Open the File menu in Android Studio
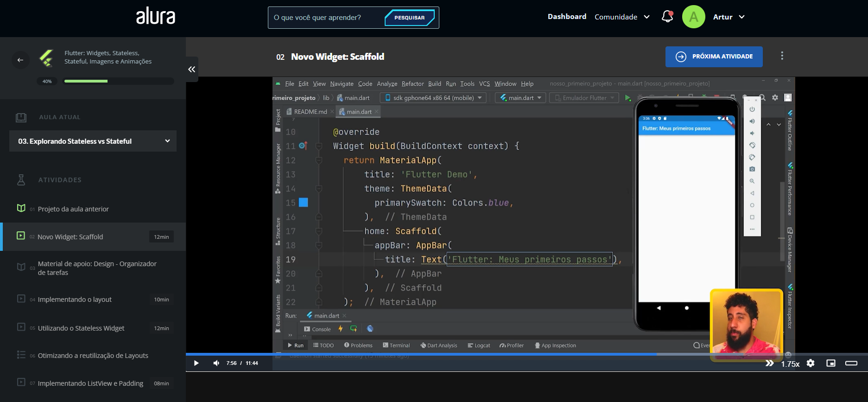 (290, 83)
